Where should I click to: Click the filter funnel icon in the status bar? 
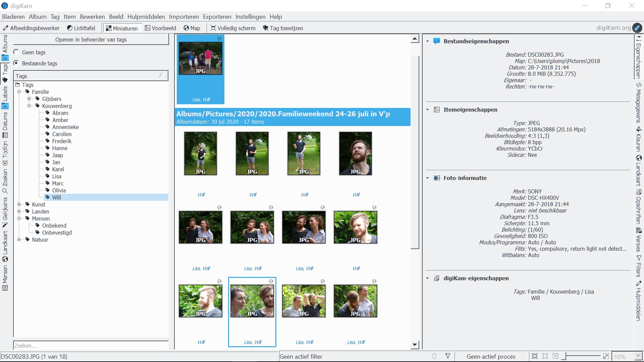pyautogui.click(x=447, y=356)
